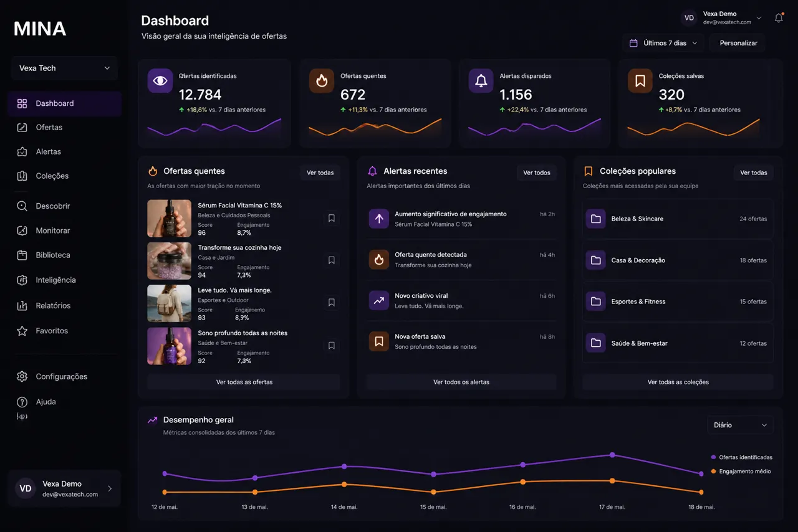Click Ver todas in Coleções populares panel

[754, 173]
